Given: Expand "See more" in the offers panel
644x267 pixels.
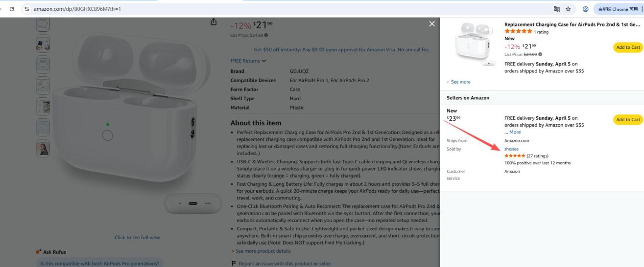Looking at the screenshot, I should tap(458, 82).
